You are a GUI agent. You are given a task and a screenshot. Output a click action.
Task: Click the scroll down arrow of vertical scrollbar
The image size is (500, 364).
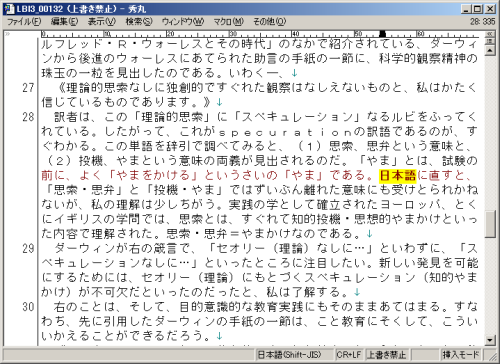click(490, 340)
